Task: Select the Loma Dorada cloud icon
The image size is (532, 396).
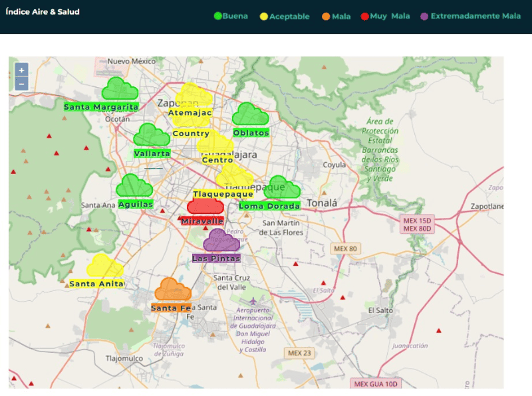Action: click(282, 188)
